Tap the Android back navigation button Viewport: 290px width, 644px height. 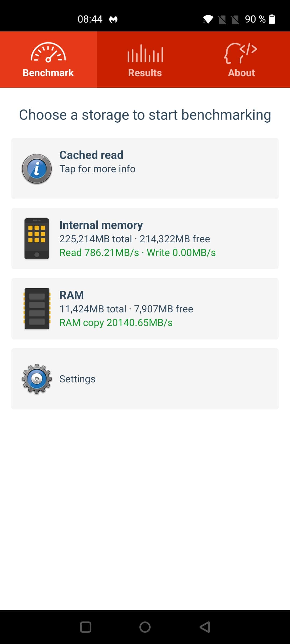pos(205,627)
